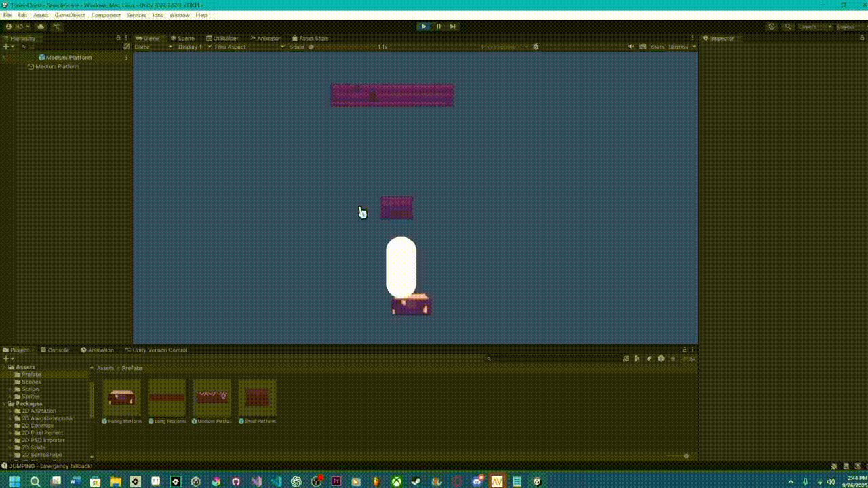Viewport: 868px width, 488px height.
Task: Pause the game with the Pause button
Action: (438, 26)
